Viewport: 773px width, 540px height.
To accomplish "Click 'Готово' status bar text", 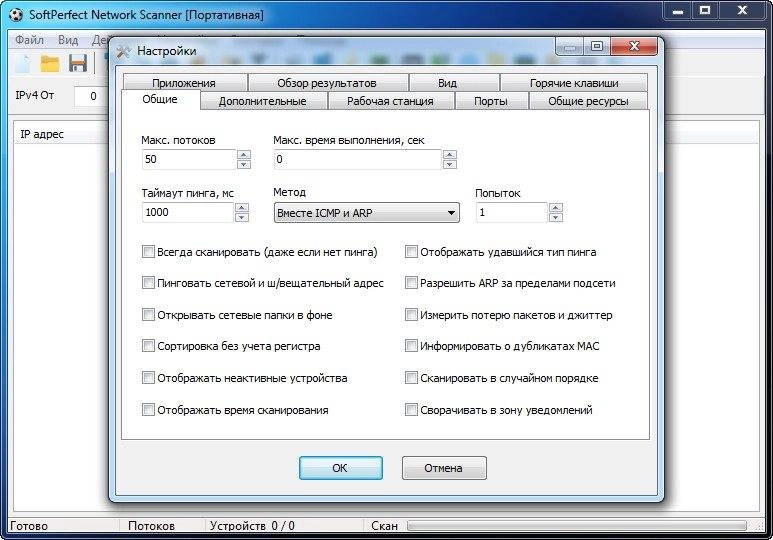I will [x=29, y=526].
